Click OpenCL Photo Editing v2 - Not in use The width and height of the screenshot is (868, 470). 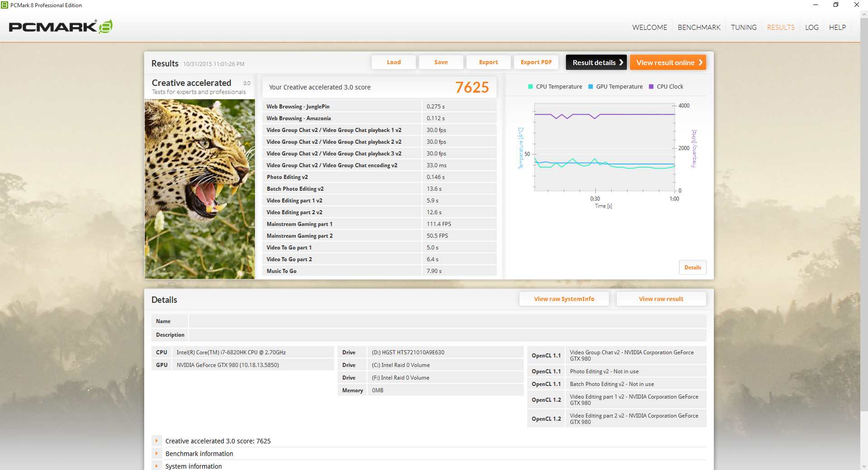tap(617, 371)
